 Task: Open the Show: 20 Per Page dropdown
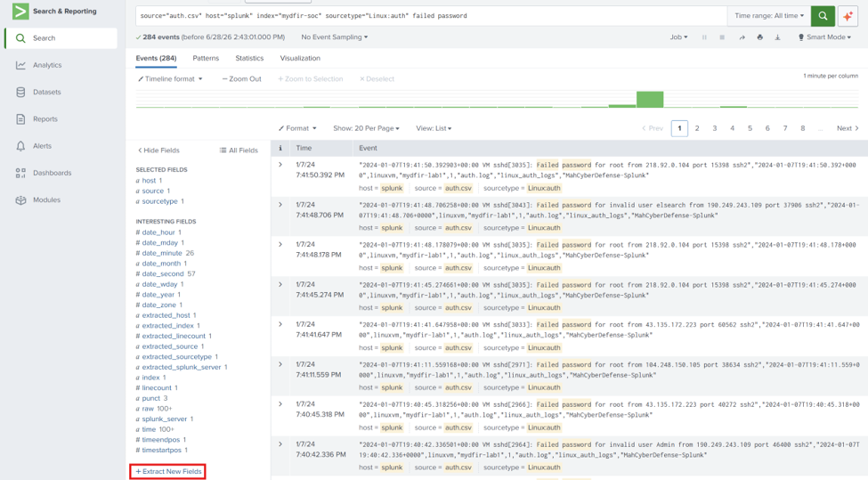pos(366,128)
